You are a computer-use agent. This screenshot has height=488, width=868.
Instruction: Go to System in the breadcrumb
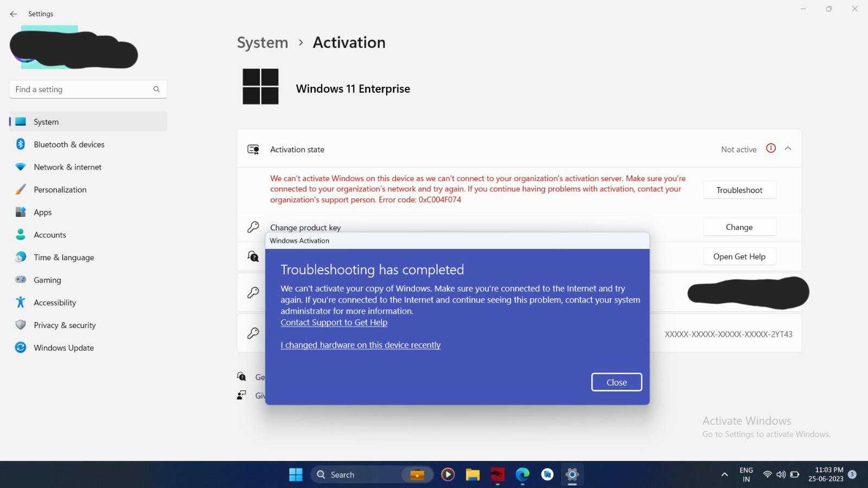pos(263,43)
